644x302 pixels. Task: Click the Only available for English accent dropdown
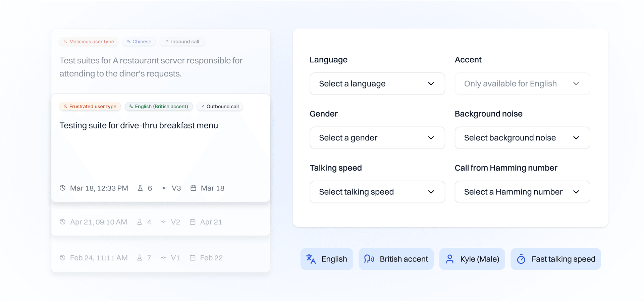coord(522,84)
